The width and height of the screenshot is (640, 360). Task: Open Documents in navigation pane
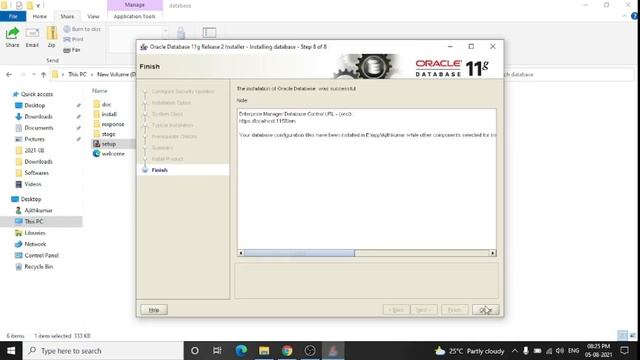pos(39,128)
